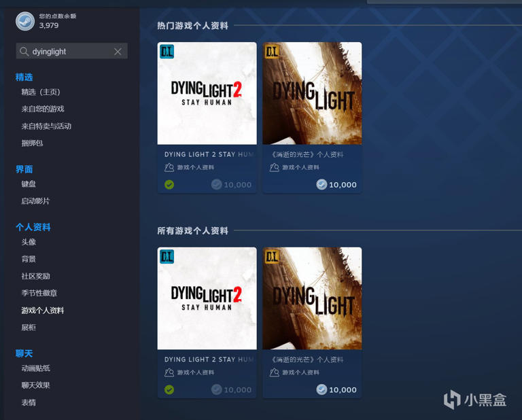Viewport: 522px width, 420px height.
Task: Click 《消逝的光芒》个人资料 title in 所有游戏 section
Action: click(307, 360)
